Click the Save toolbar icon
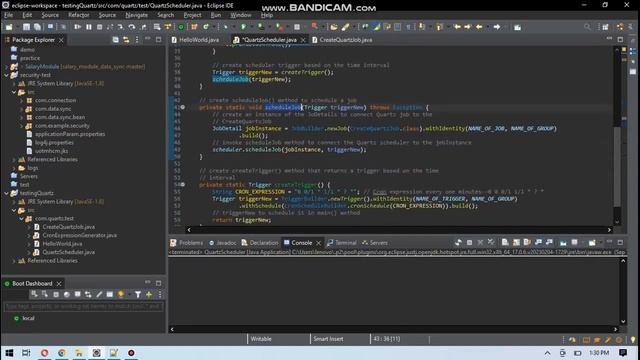The width and height of the screenshot is (640, 360). point(26,27)
